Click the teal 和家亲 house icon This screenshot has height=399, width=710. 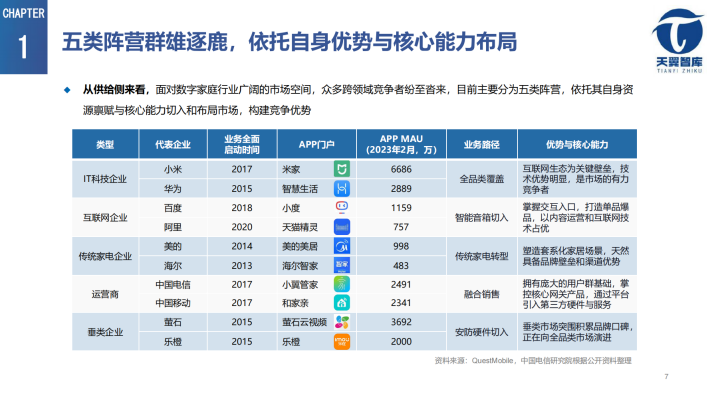pos(342,303)
